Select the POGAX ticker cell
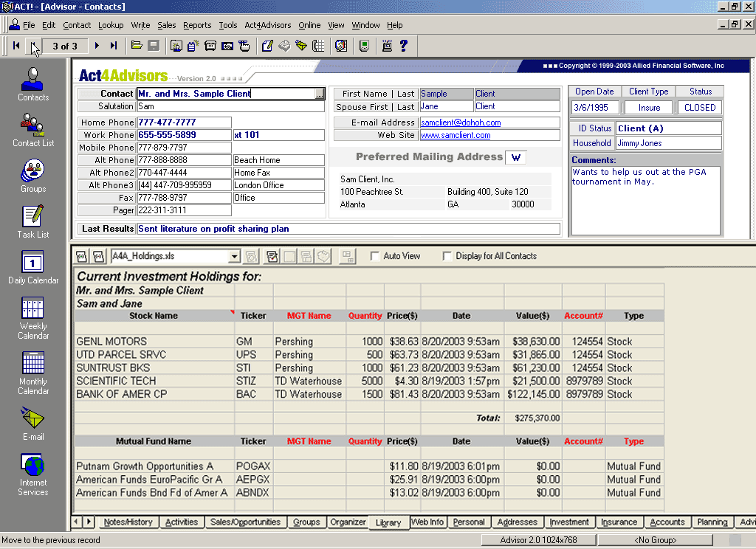Viewport: 756px width, 549px height. [254, 466]
